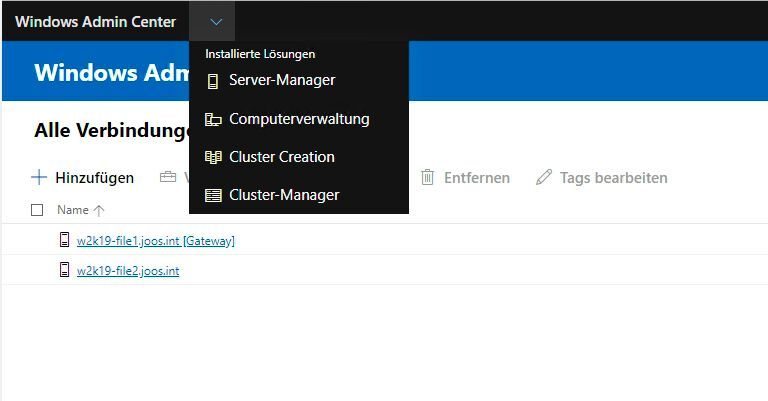Tick the select-all checkbox in header row

tap(37, 210)
